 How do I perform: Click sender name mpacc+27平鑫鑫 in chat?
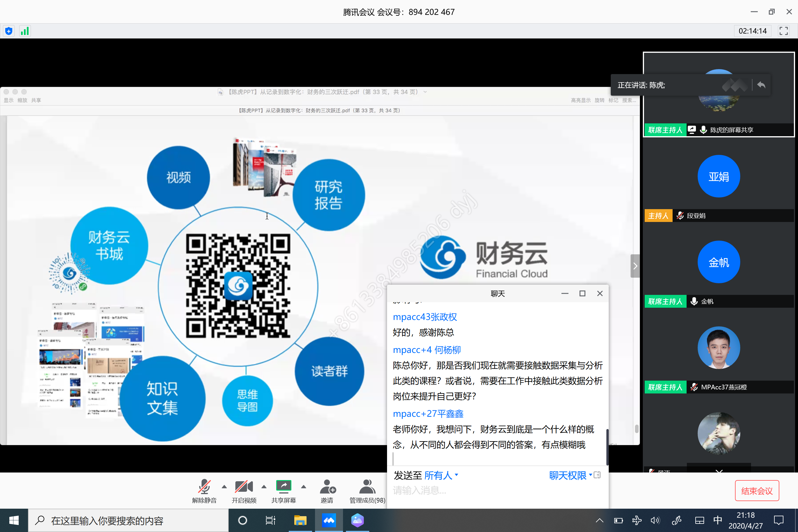tap(428, 414)
